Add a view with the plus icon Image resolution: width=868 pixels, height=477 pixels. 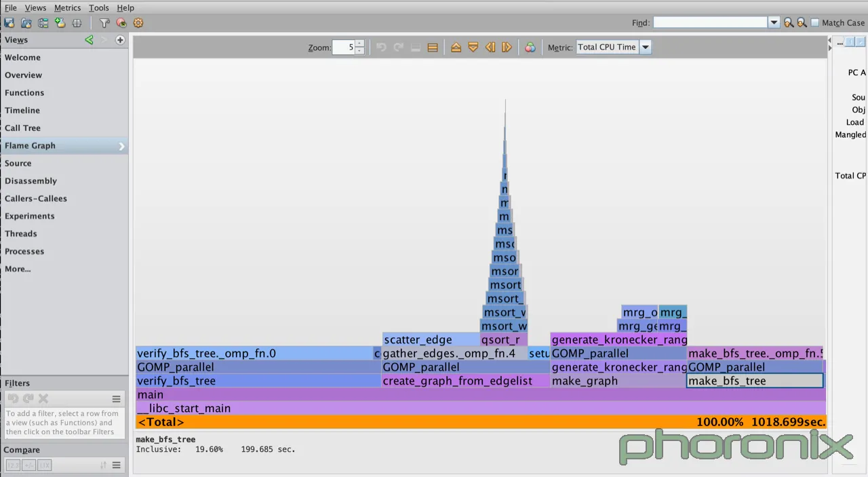pos(120,40)
